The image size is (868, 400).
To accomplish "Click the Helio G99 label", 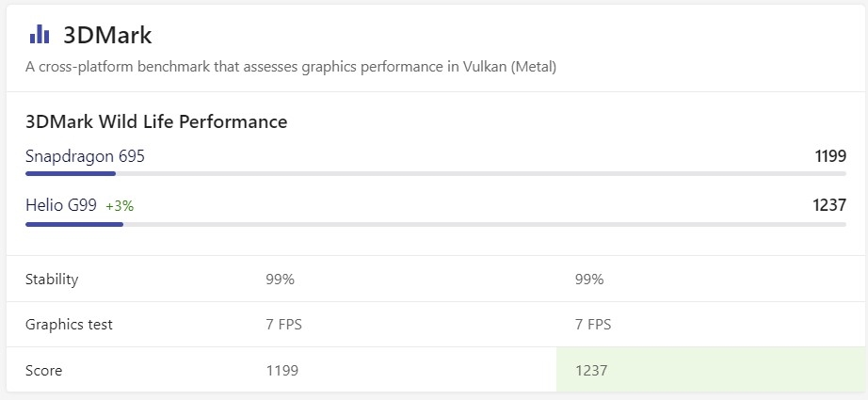I will 61,204.
